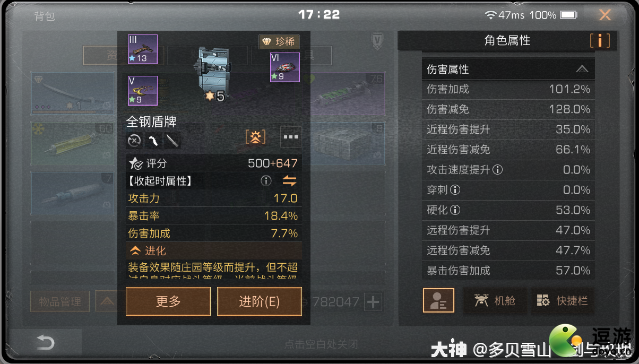Tap the orange swap arrows next to 收起时属性
639x364 pixels.
tap(289, 181)
